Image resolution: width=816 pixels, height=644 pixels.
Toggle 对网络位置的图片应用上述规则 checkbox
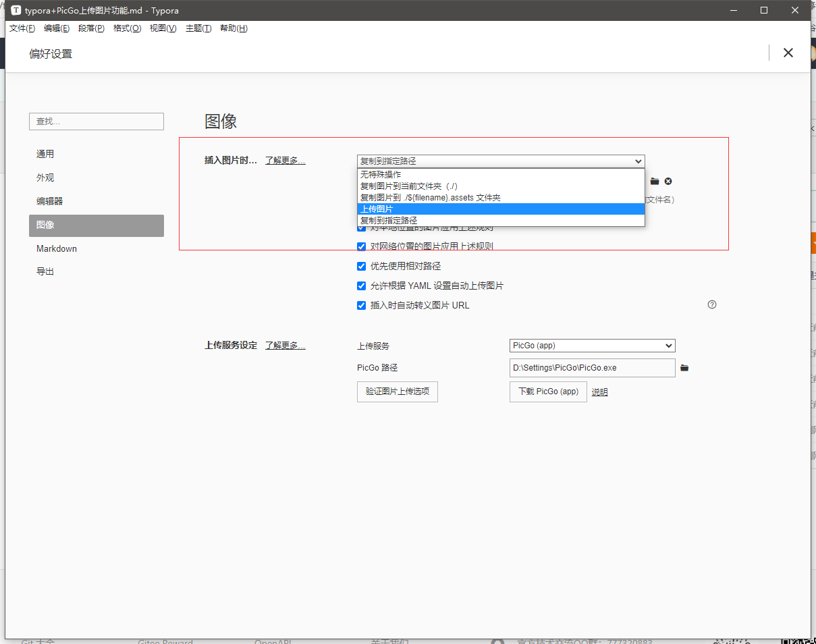[x=361, y=246]
